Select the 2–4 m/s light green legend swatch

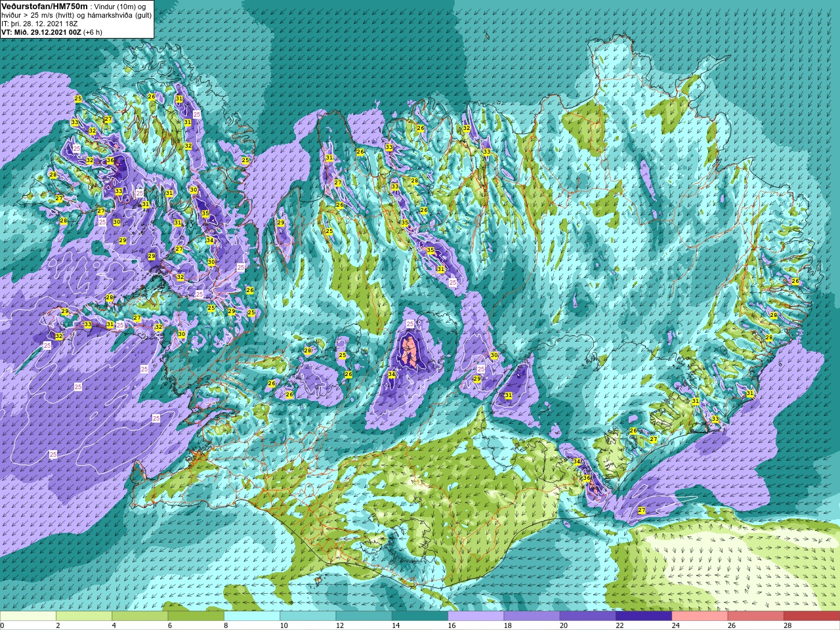pyautogui.click(x=84, y=616)
